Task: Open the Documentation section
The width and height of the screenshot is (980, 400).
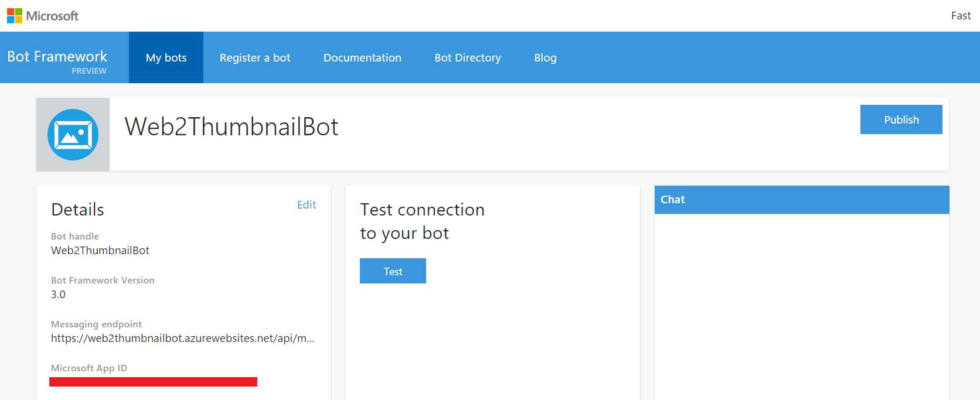Action: click(362, 57)
